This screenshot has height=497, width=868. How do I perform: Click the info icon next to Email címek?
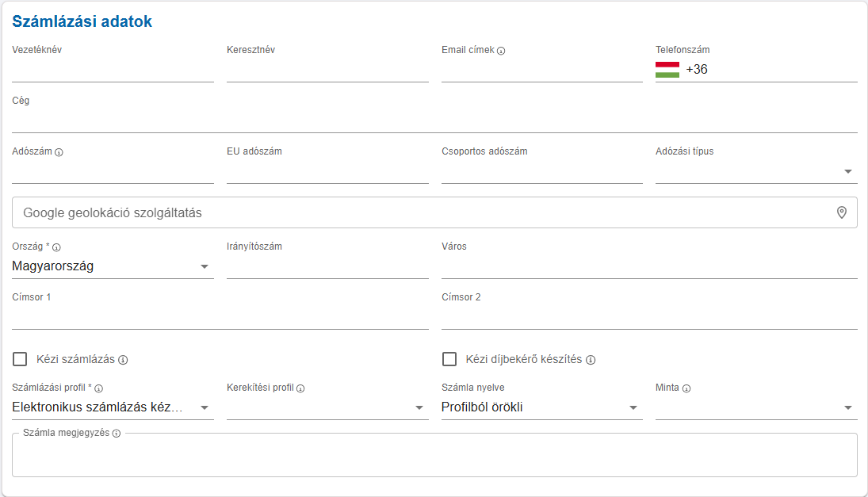[x=501, y=51]
